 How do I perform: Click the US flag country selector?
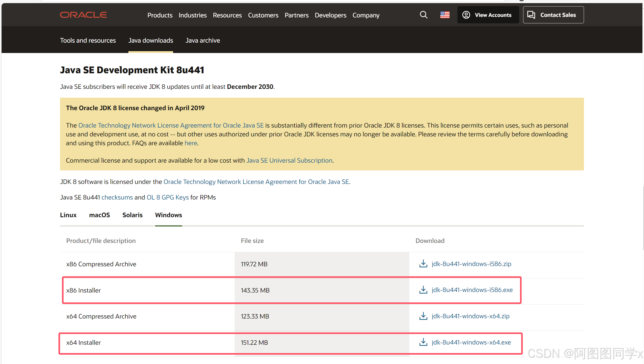[445, 15]
